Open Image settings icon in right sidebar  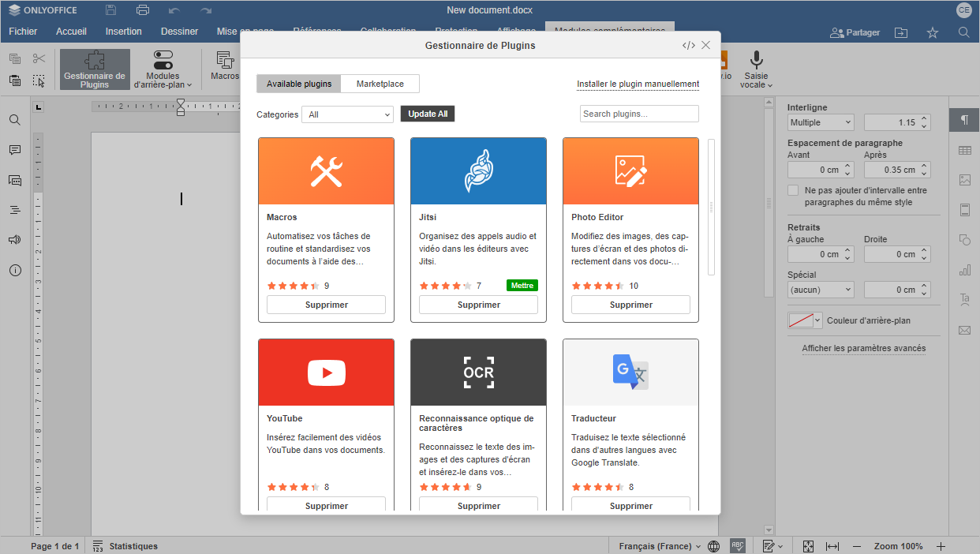point(964,180)
